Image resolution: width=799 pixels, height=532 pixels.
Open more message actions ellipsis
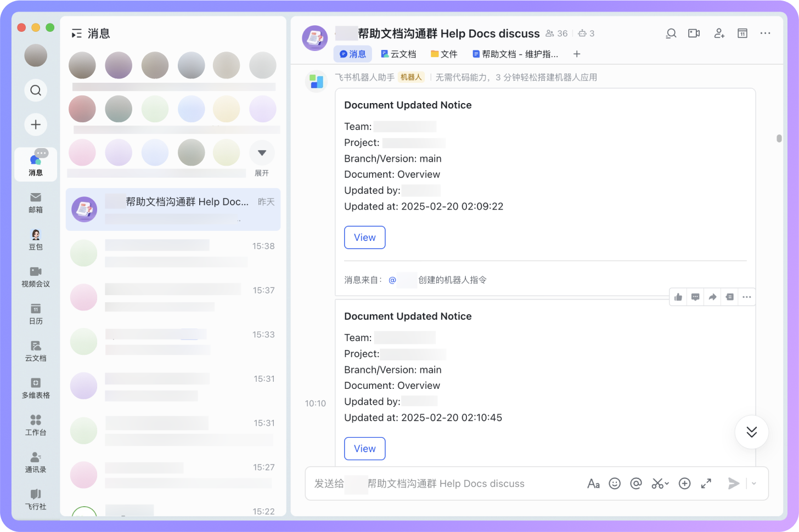tap(746, 297)
